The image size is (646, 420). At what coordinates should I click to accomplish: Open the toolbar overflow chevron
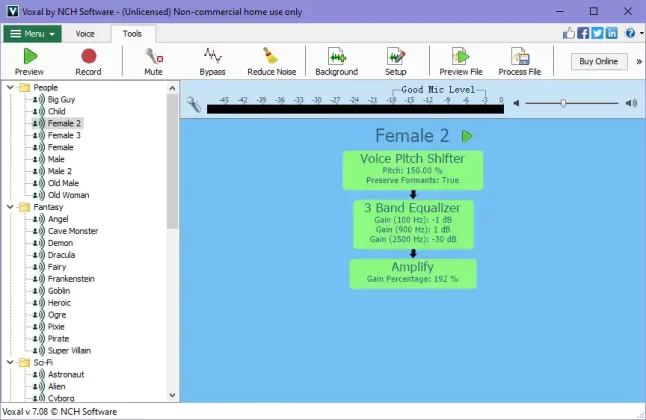tap(639, 61)
